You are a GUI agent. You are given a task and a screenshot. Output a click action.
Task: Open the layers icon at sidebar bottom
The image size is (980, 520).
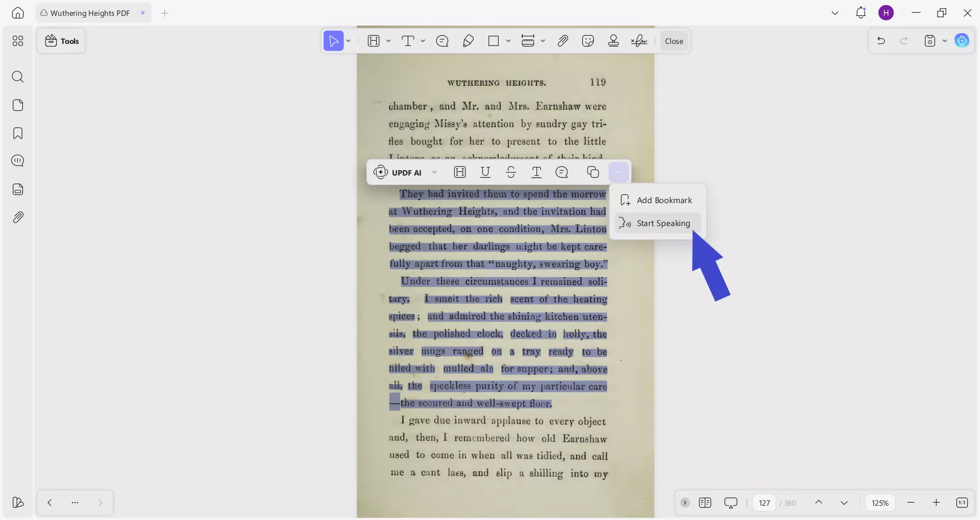18,503
